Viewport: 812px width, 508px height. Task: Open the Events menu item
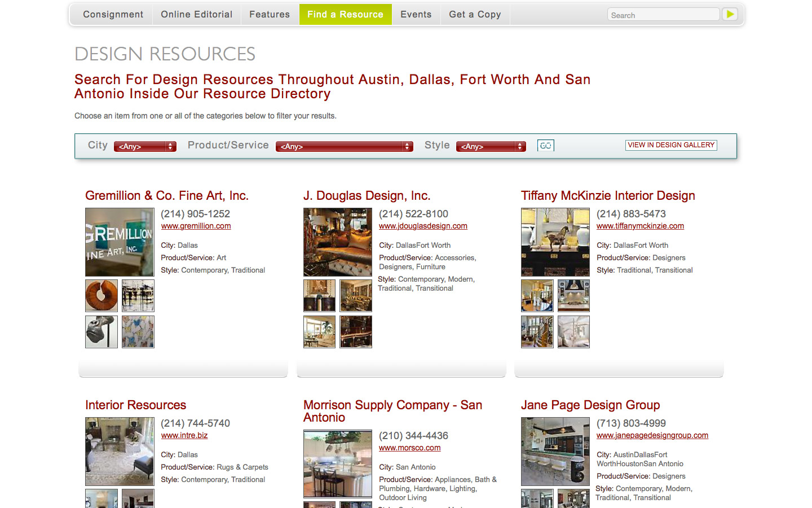tap(416, 15)
